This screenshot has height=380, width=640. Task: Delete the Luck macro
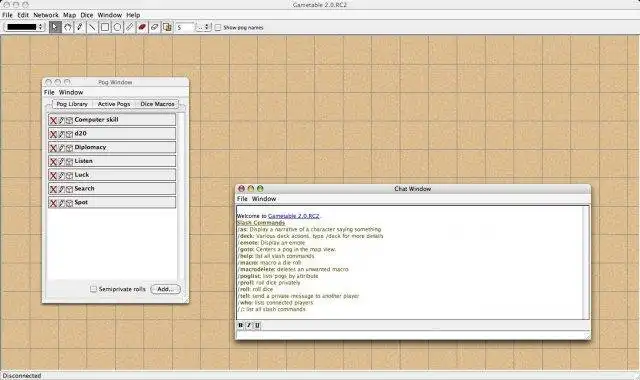click(x=53, y=176)
